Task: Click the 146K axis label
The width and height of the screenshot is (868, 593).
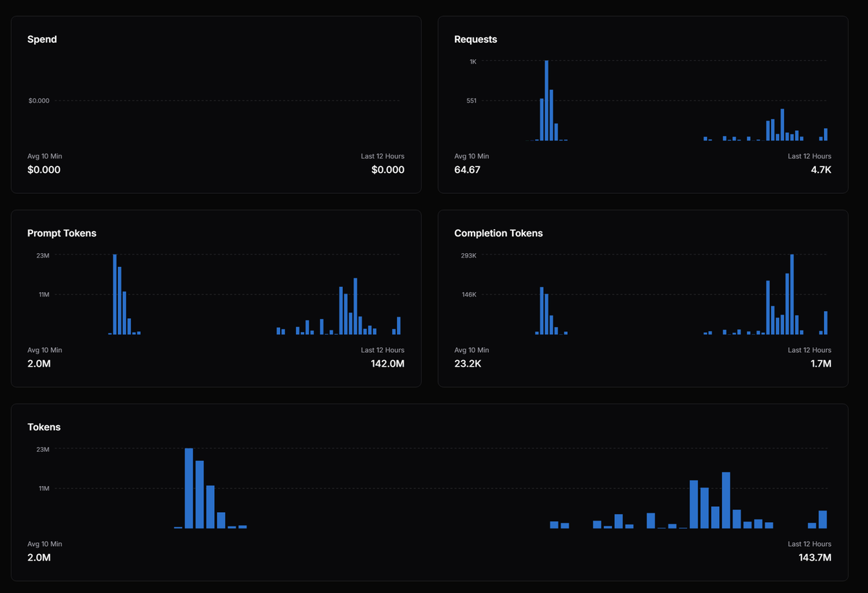Action: click(x=469, y=294)
